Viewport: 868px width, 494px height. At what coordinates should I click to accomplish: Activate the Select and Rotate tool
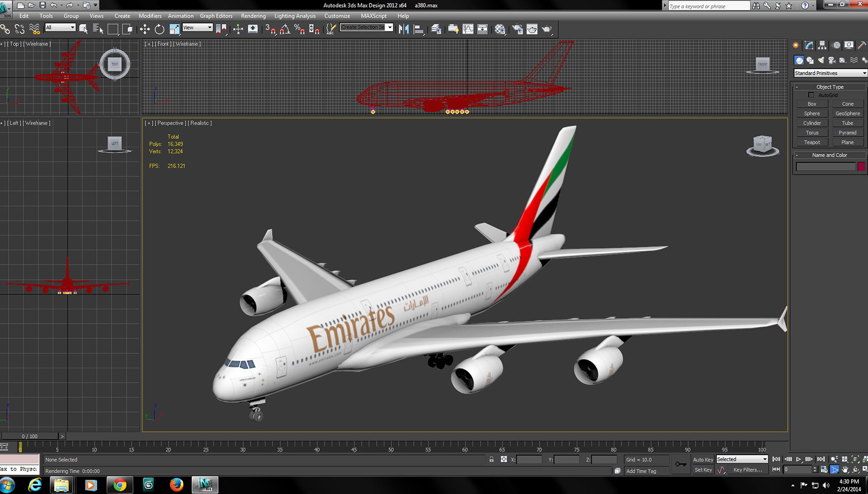point(159,29)
